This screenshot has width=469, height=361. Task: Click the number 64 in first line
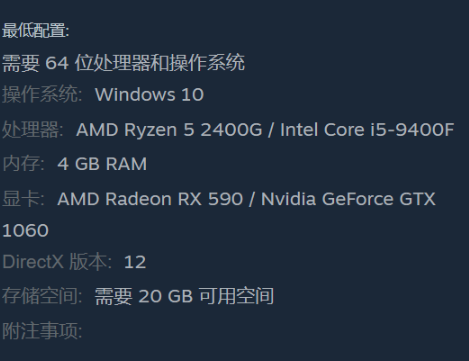click(x=57, y=63)
